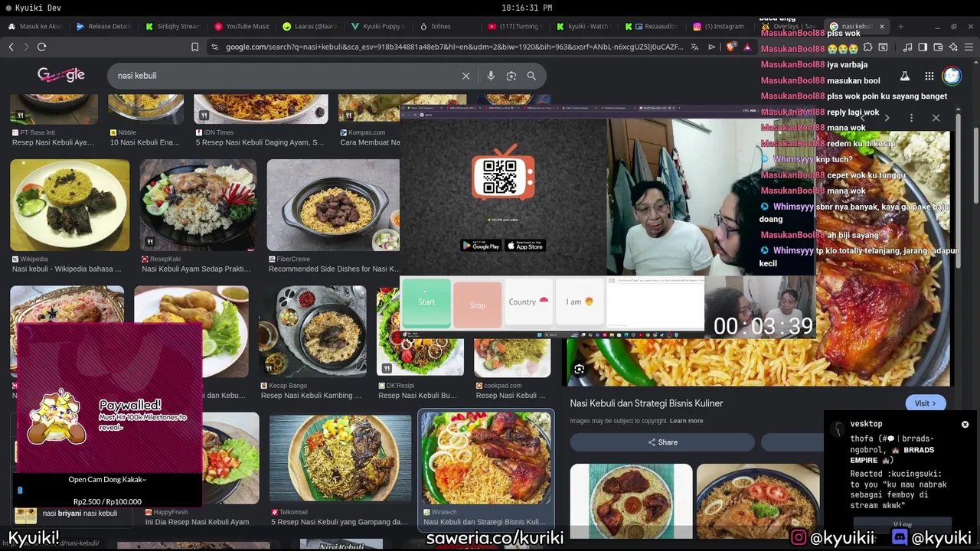Screen dimensions: 980x551
Task: Switch to the Release Details tab
Action: 104,26
